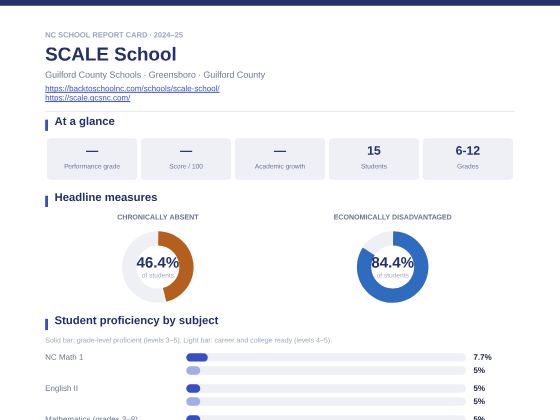Click the Mathematics (grades 3–8) label

click(x=91, y=418)
